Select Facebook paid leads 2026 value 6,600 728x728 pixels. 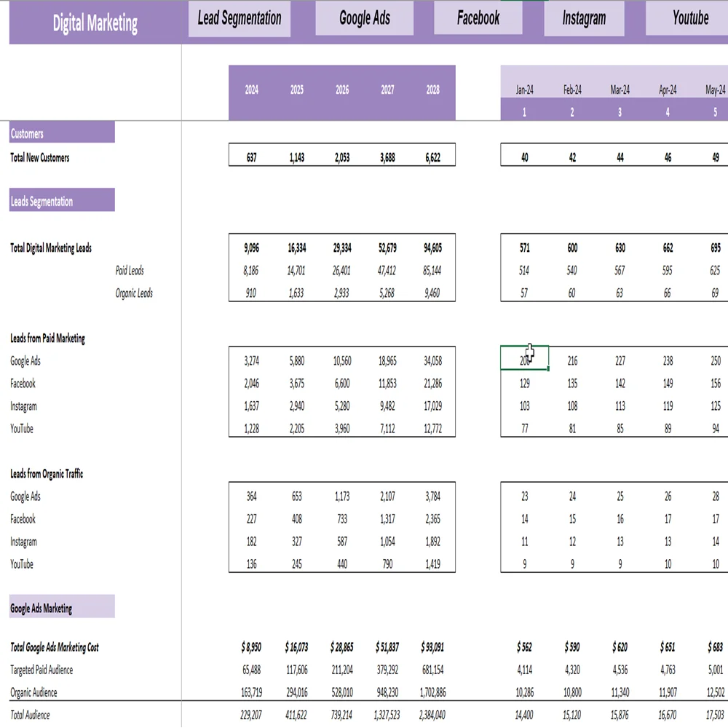pos(342,384)
